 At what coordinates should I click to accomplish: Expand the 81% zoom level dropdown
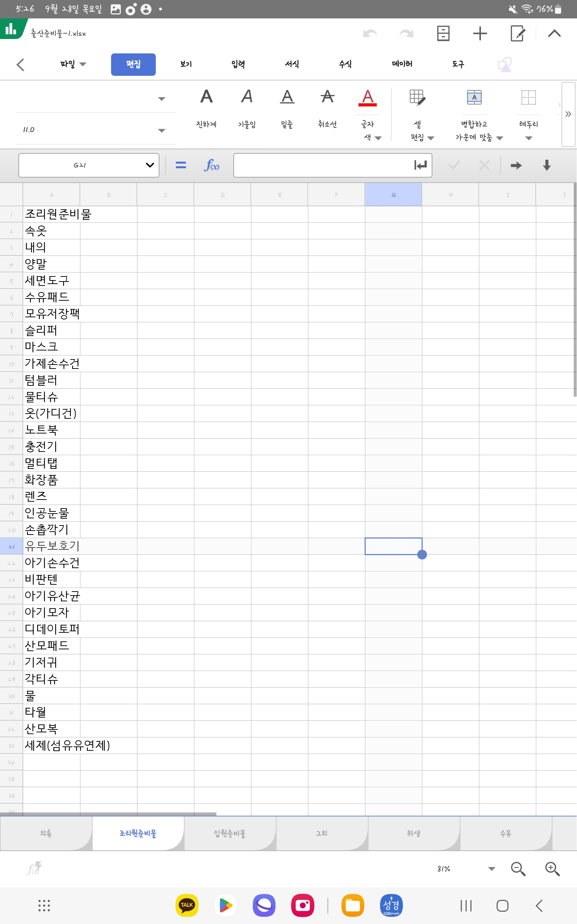492,869
